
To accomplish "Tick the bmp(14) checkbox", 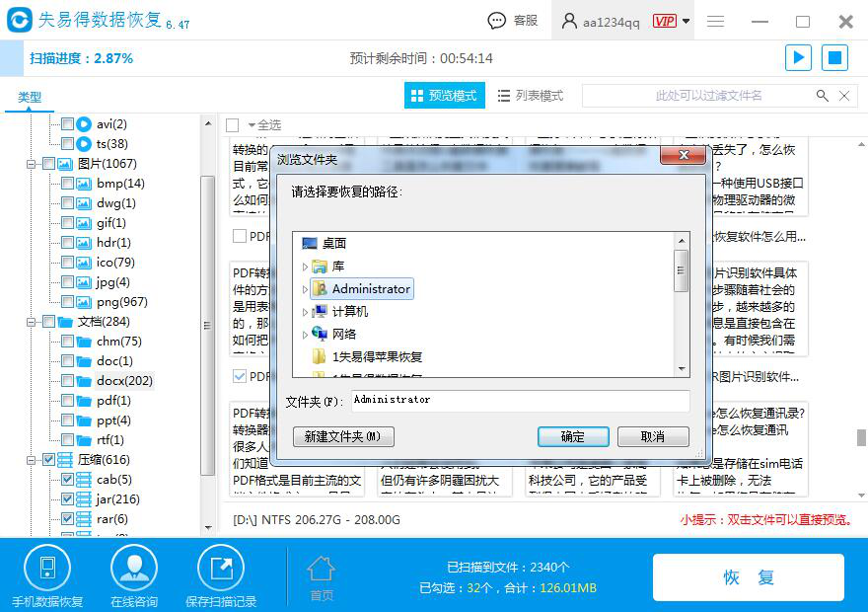I will pyautogui.click(x=67, y=184).
